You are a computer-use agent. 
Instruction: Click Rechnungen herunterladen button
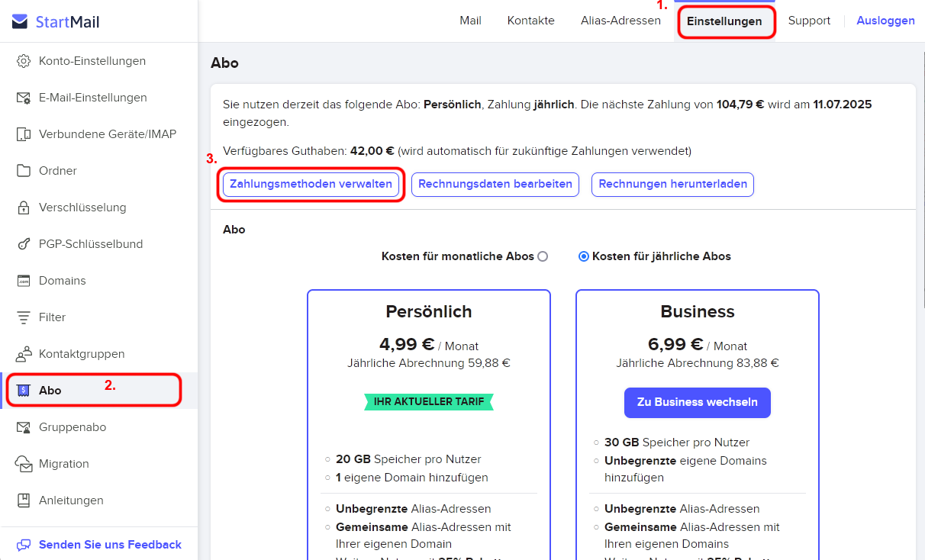[673, 184]
